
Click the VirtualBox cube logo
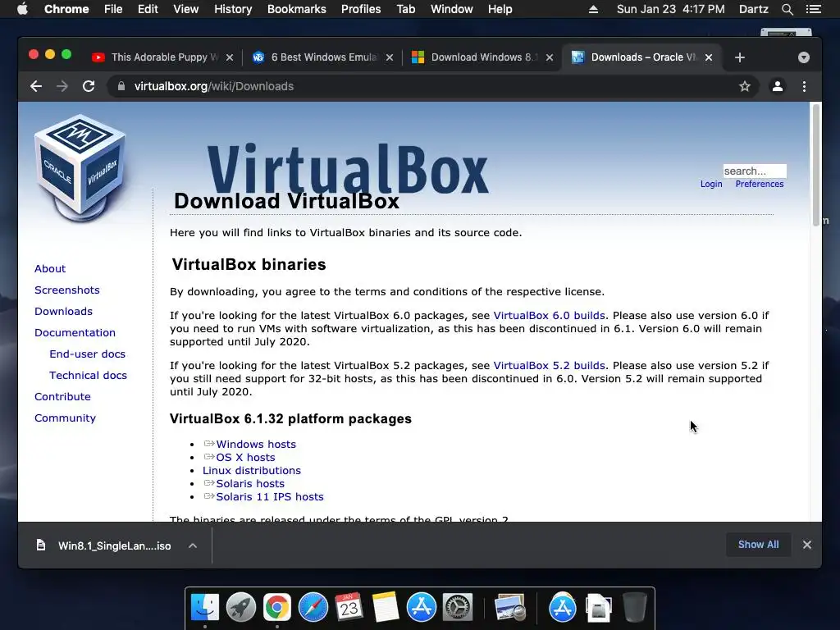(x=80, y=167)
